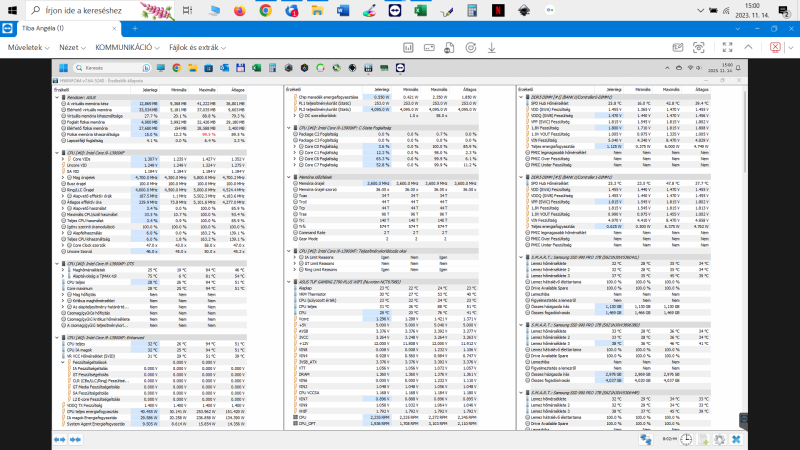Viewport: 800px width, 450px height.
Task: Open the Műveletek menu
Action: click(29, 47)
